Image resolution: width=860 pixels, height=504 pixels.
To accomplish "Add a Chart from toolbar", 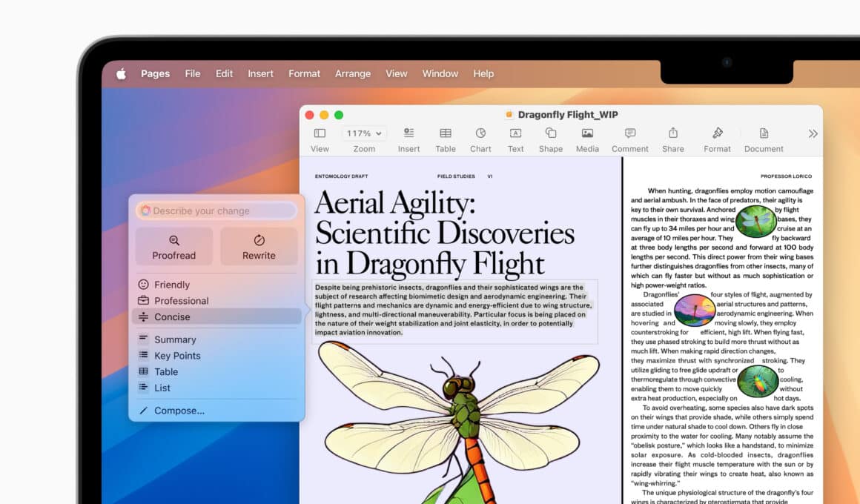I will coord(480,133).
